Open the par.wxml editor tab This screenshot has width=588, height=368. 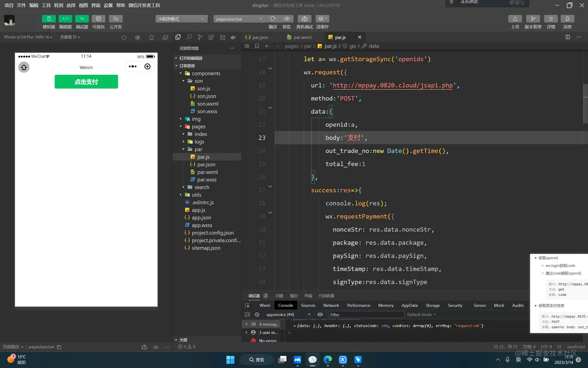pos(302,37)
